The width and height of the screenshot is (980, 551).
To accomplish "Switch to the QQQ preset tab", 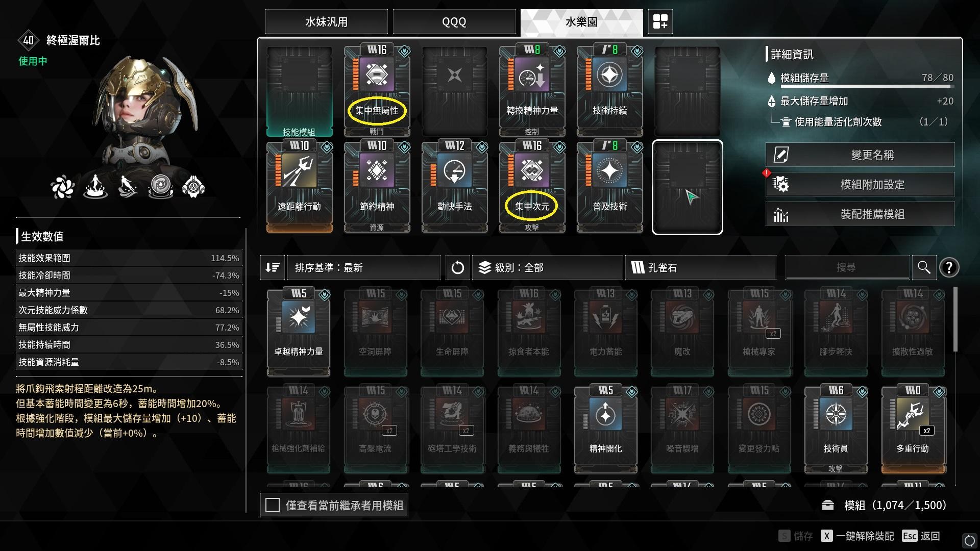I will (x=454, y=22).
